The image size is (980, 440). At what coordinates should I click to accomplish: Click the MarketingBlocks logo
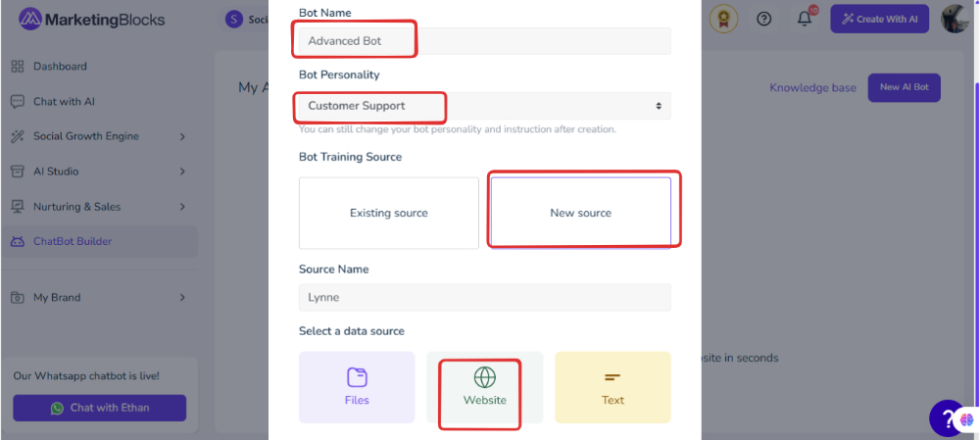[92, 20]
